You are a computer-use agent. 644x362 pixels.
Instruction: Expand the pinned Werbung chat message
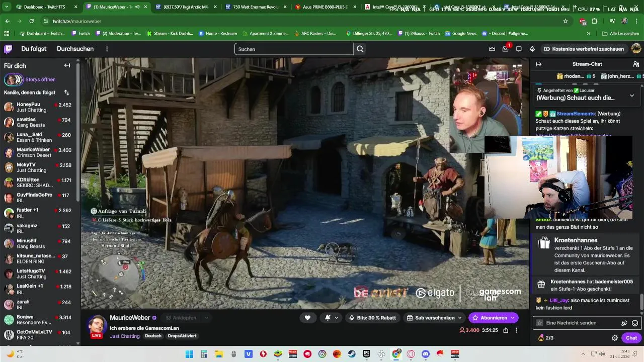(x=632, y=95)
